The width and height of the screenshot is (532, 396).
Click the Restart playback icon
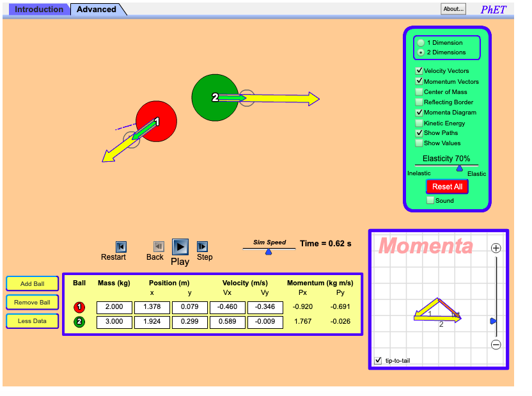[121, 246]
